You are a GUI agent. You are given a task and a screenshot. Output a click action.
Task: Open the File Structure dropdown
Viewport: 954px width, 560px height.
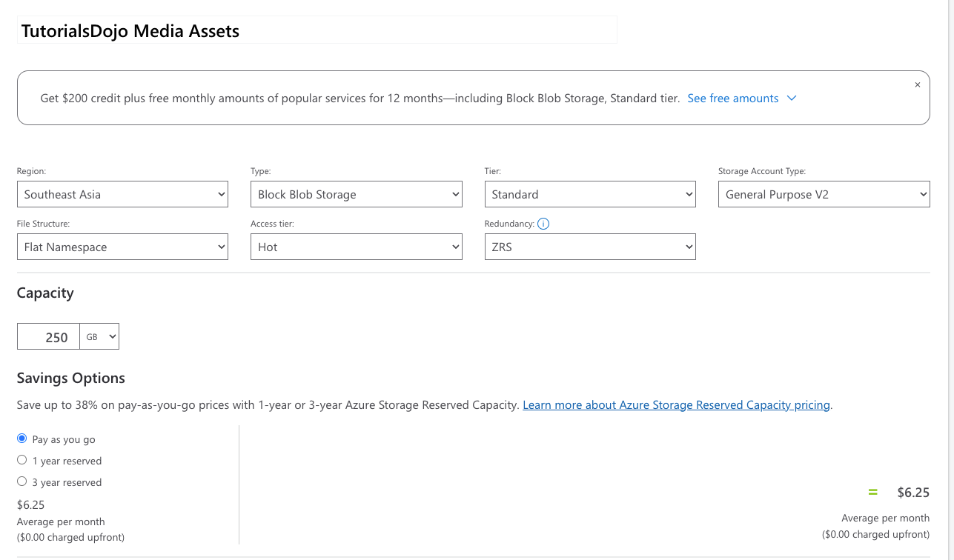point(122,247)
